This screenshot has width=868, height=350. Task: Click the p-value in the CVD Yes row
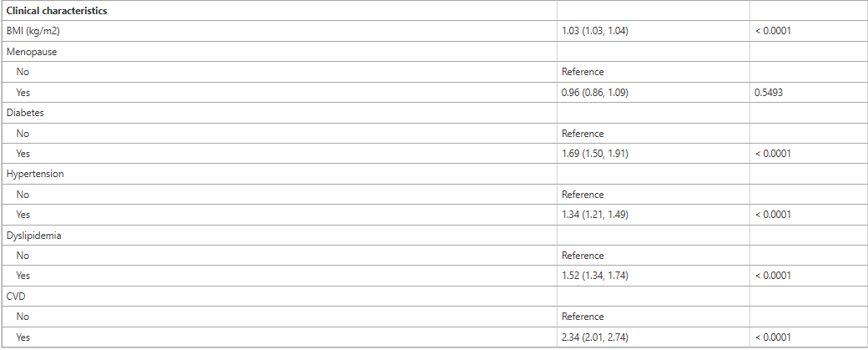(773, 337)
